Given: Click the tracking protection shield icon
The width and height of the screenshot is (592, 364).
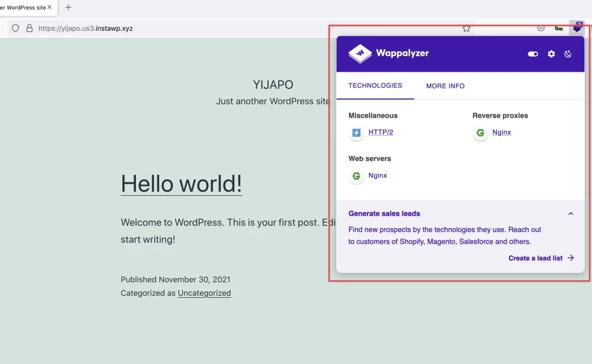Looking at the screenshot, I should click(16, 28).
